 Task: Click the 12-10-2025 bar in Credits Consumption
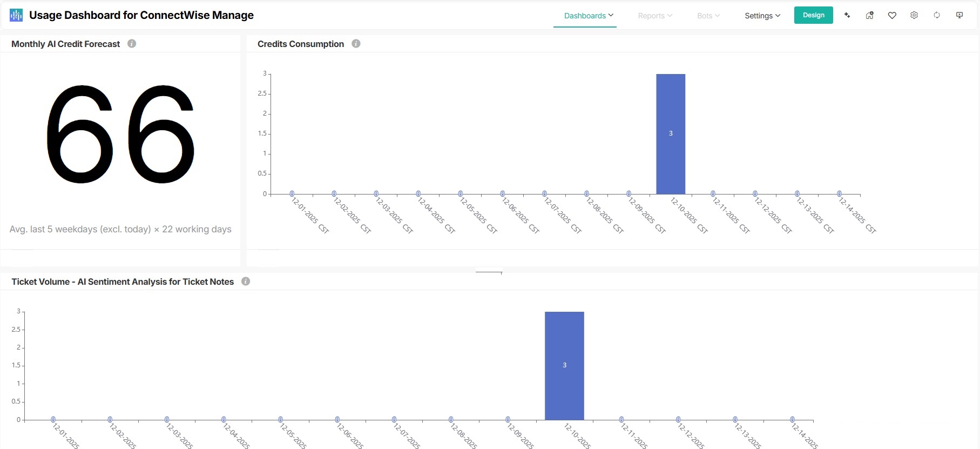click(671, 134)
